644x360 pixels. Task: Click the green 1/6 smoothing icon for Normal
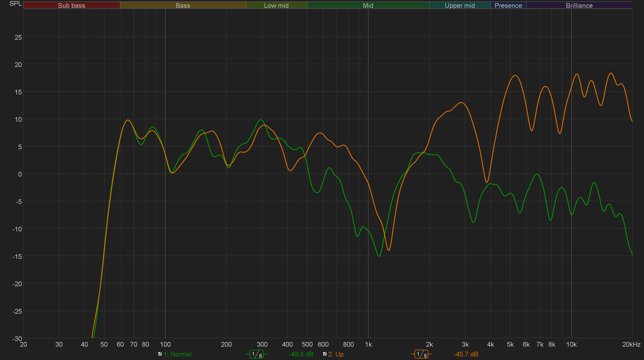256,354
